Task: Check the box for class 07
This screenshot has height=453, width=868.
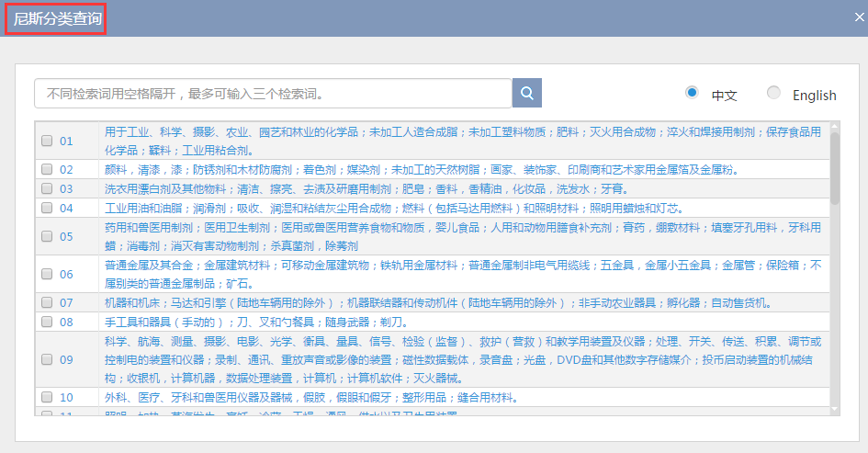Action: coord(47,302)
